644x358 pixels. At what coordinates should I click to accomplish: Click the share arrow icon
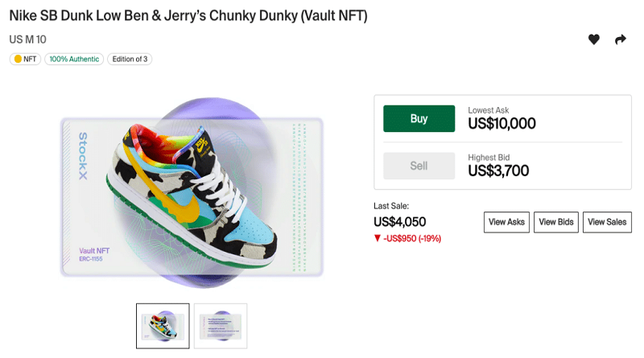pyautogui.click(x=620, y=39)
